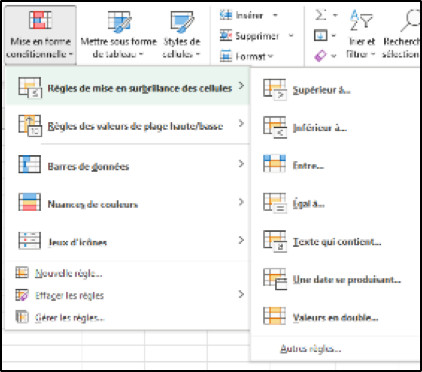The height and width of the screenshot is (372, 422).
Task: Click the date occurring rule icon
Action: click(275, 279)
